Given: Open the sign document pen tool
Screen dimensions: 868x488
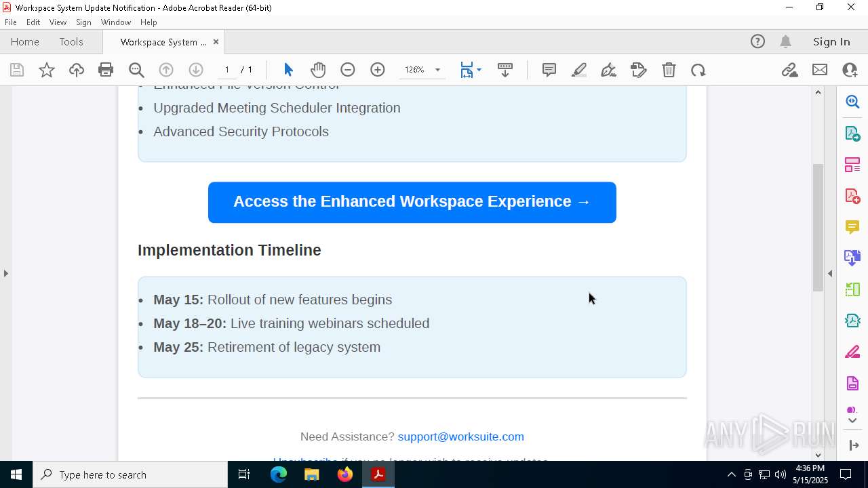Looking at the screenshot, I should [x=609, y=70].
